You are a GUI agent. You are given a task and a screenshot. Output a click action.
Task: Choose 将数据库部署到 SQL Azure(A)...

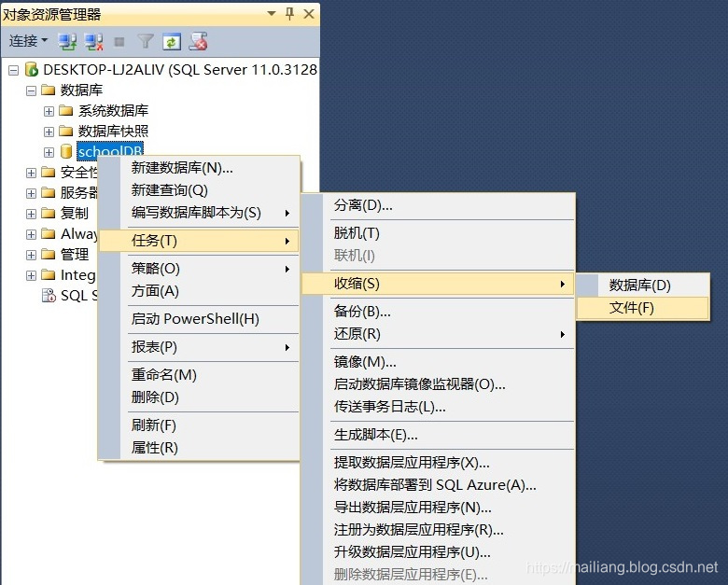438,485
